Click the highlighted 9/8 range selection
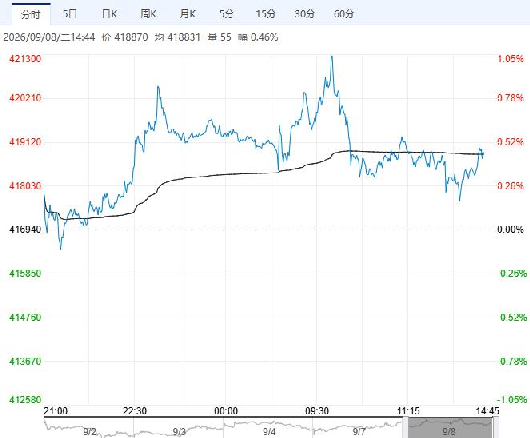 point(449,428)
